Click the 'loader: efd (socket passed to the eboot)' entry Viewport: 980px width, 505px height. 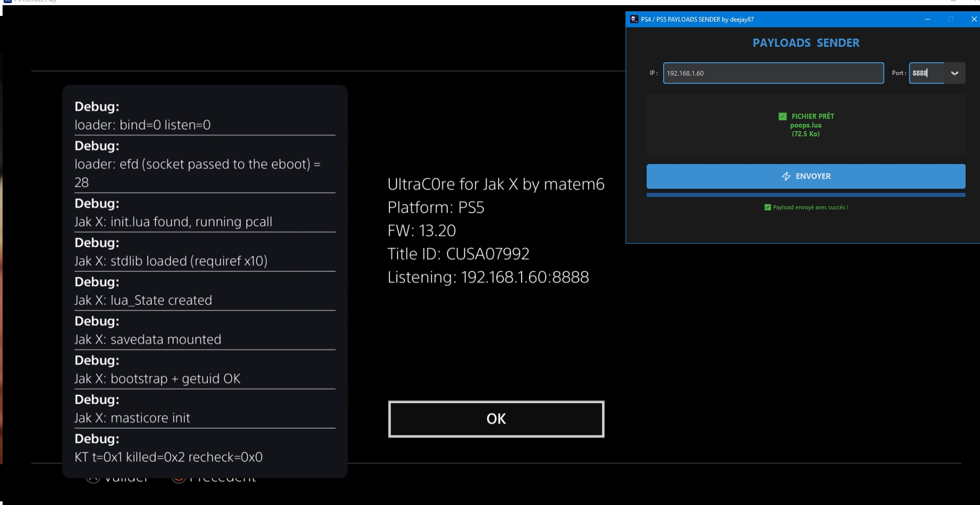click(x=198, y=173)
